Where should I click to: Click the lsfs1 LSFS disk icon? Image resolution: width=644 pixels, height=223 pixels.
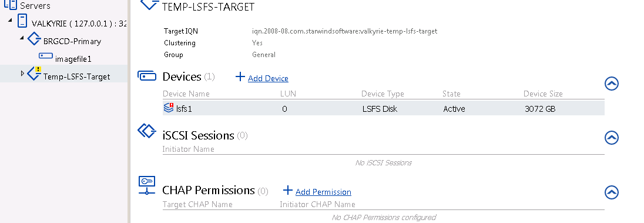pyautogui.click(x=169, y=108)
